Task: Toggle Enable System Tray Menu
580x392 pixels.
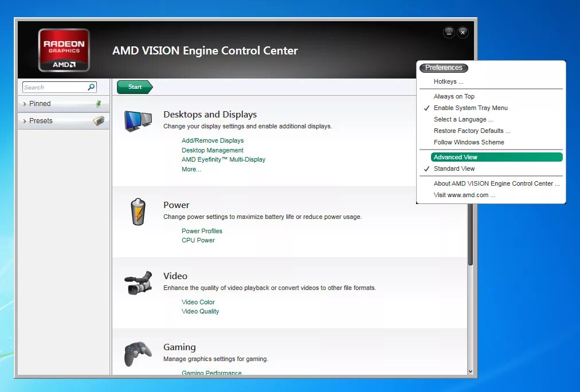Action: (x=471, y=108)
